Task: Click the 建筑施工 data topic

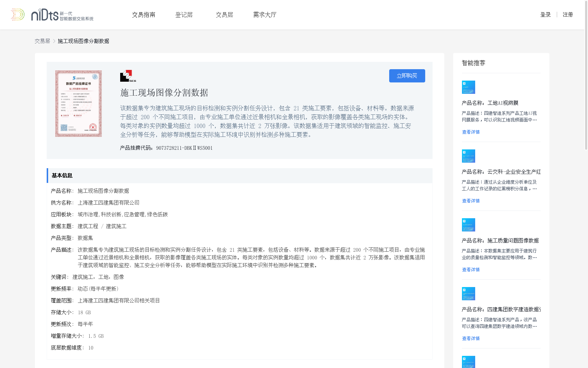Action: [x=116, y=226]
